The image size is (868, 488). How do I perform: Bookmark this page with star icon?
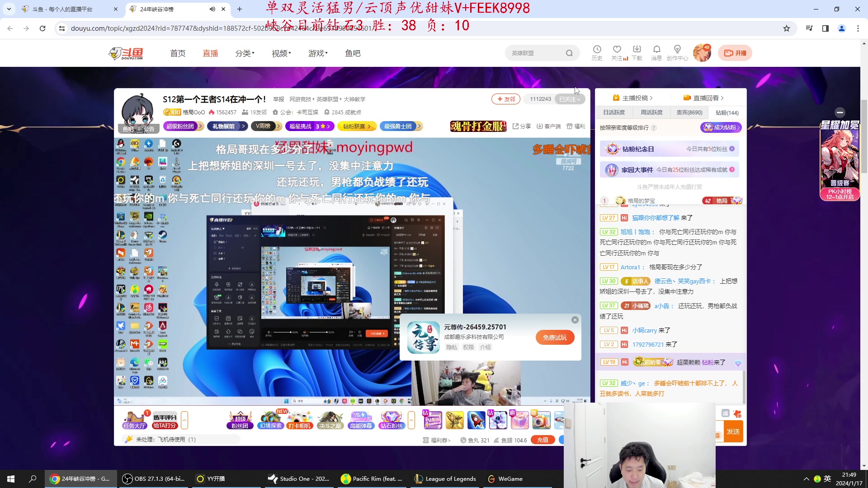tap(787, 28)
